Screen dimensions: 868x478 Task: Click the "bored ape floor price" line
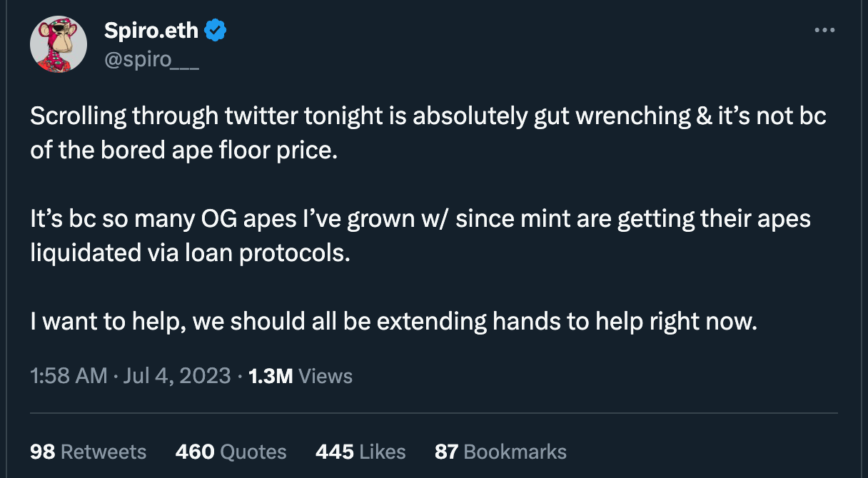[183, 153]
